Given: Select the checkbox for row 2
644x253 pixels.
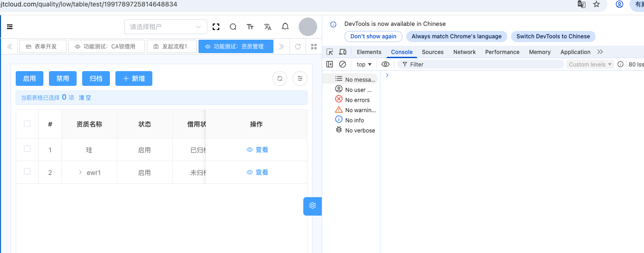Looking at the screenshot, I should pos(27,171).
